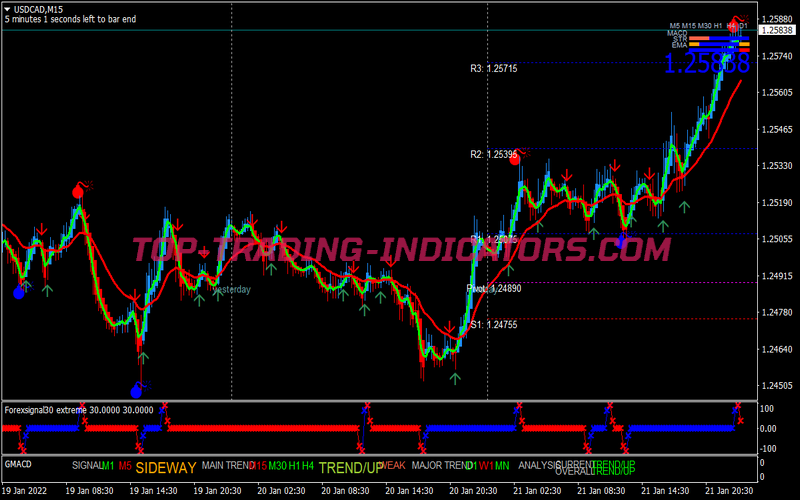The width and height of the screenshot is (800, 500).
Task: Open the chart menu triangle beside USDCAD,M15
Action: pos(7,9)
